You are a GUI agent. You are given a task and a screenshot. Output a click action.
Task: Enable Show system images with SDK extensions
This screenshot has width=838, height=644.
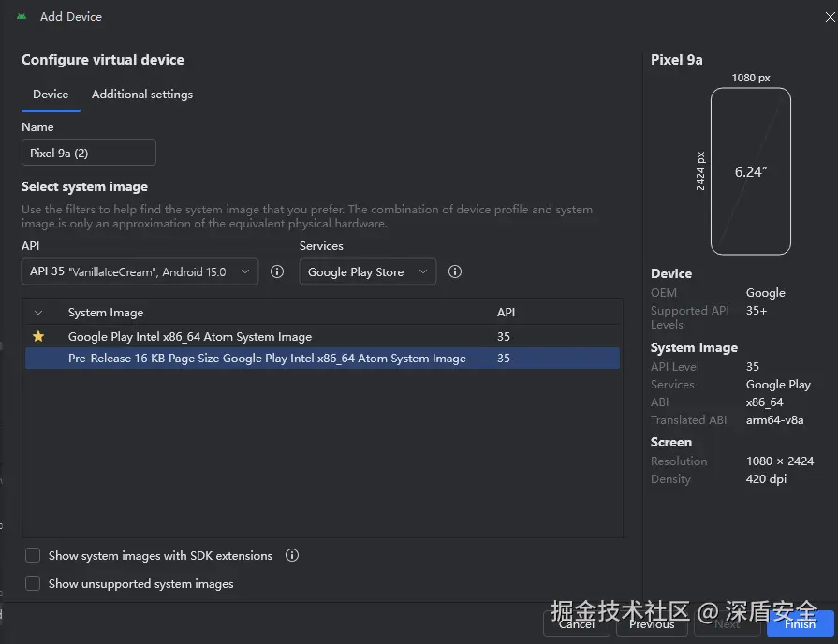(x=33, y=555)
